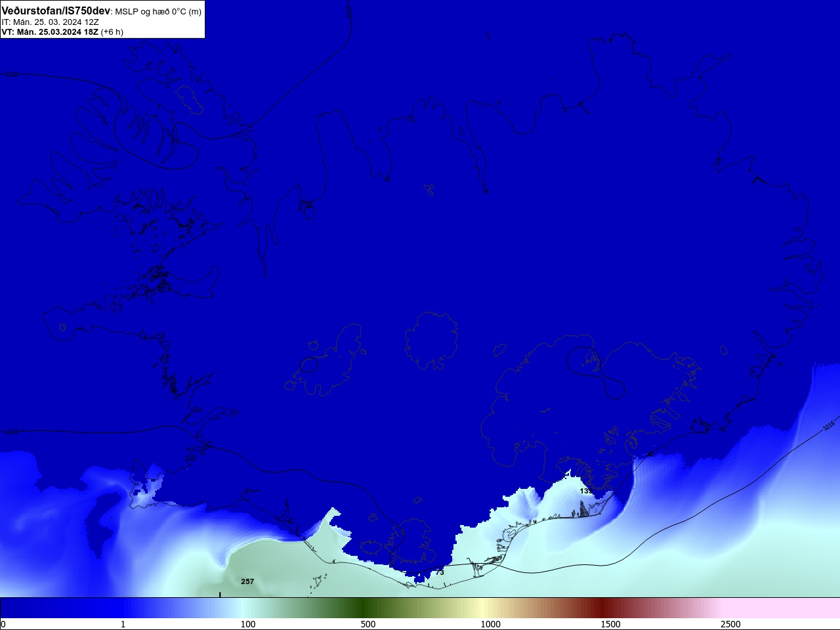The width and height of the screenshot is (840, 630).
Task: Click the 1000 label on the color scale
Action: [491, 624]
